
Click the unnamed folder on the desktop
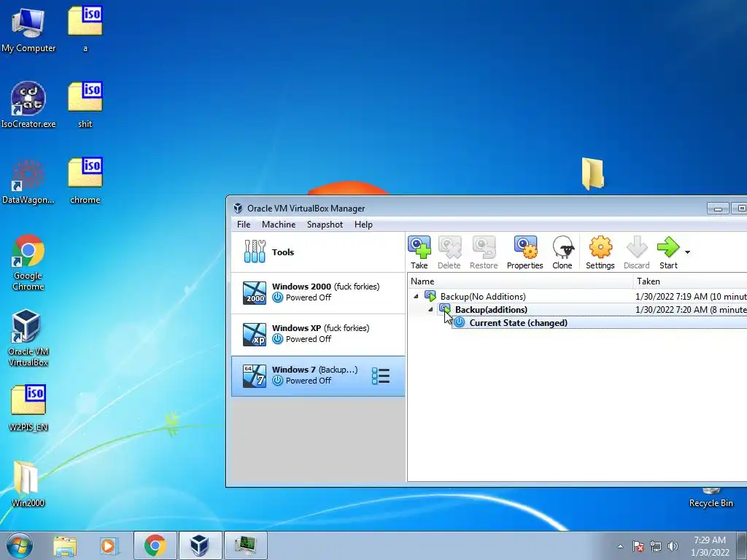coord(592,174)
